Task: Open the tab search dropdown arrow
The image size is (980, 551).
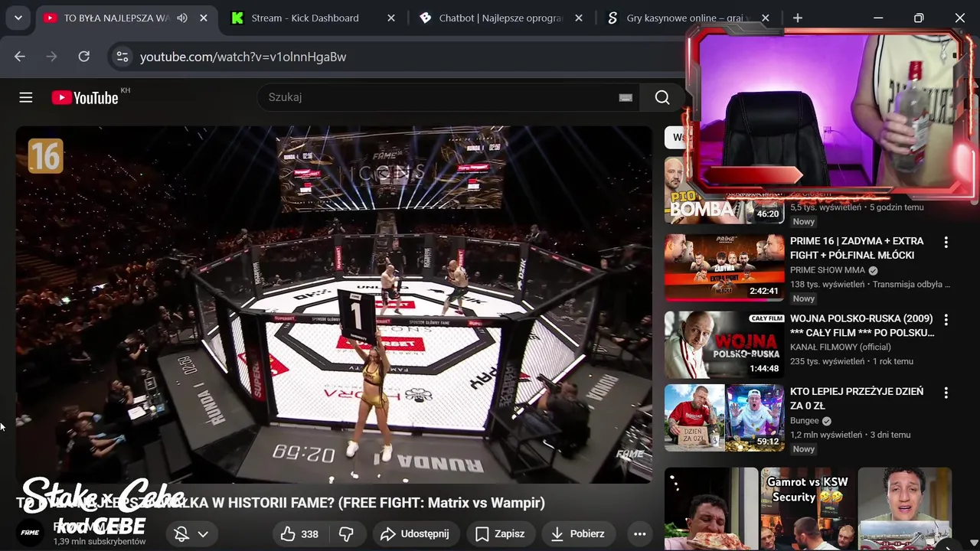Action: 18,18
